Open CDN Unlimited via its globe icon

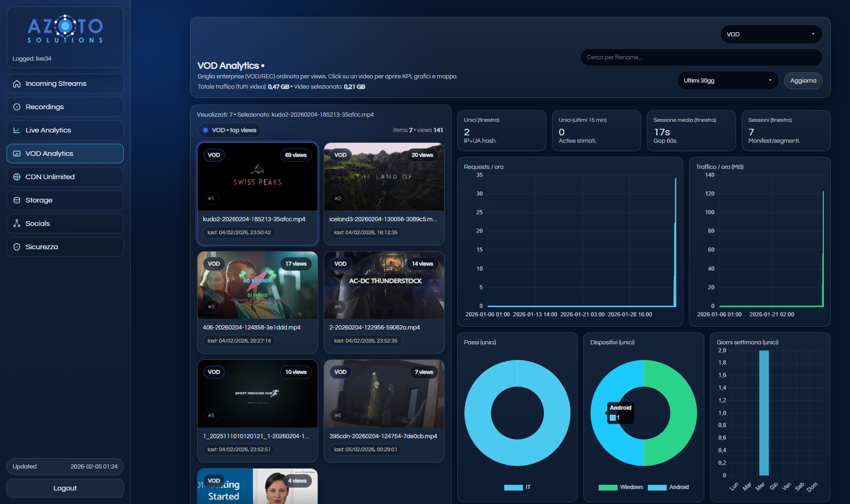pos(17,177)
